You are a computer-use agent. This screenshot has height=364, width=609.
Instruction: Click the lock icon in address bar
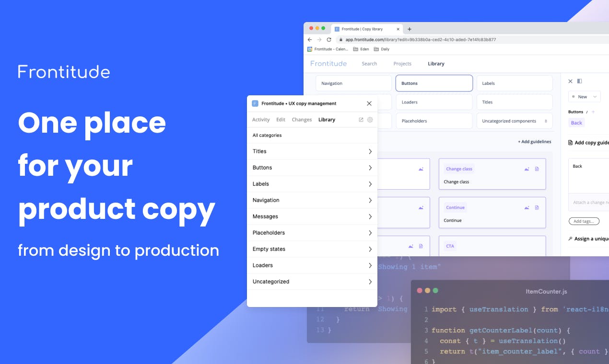341,40
